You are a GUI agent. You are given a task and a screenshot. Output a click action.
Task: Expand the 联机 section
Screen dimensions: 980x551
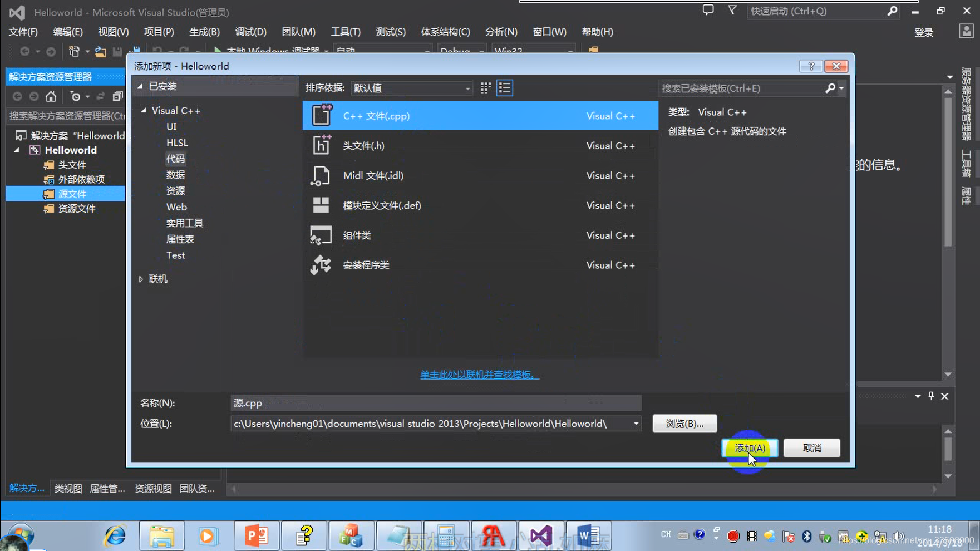141,279
